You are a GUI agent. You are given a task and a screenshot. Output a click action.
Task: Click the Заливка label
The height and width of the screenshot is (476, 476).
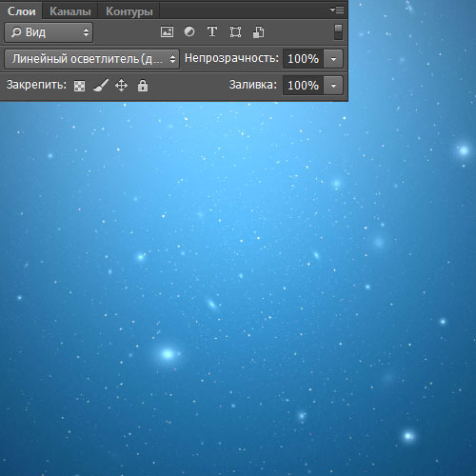click(x=253, y=85)
